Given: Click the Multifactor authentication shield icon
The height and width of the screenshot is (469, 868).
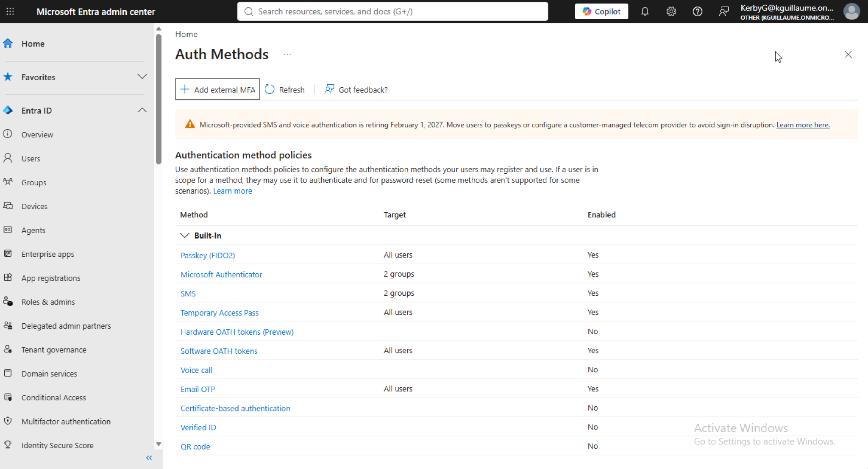Looking at the screenshot, I should click(8, 421).
